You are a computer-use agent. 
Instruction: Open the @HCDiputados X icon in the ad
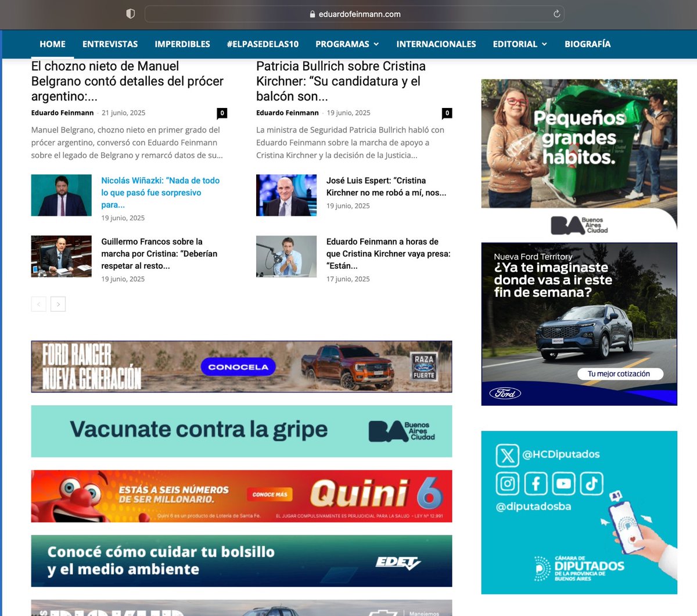click(509, 455)
